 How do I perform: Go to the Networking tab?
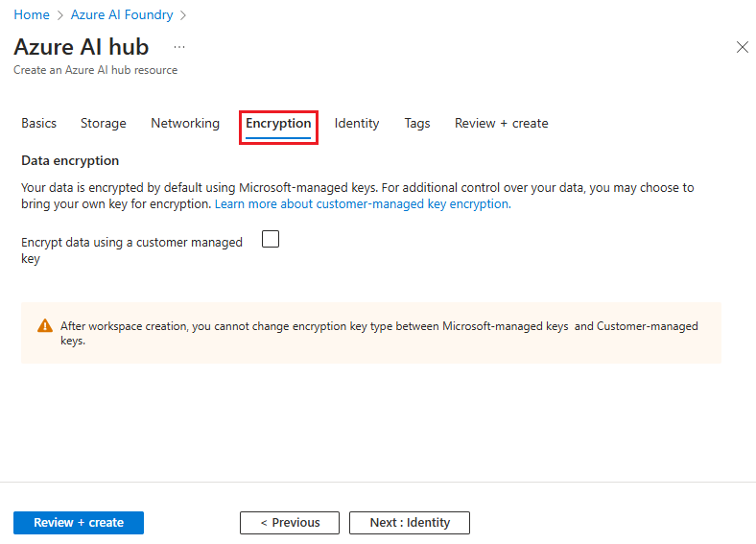[185, 123]
